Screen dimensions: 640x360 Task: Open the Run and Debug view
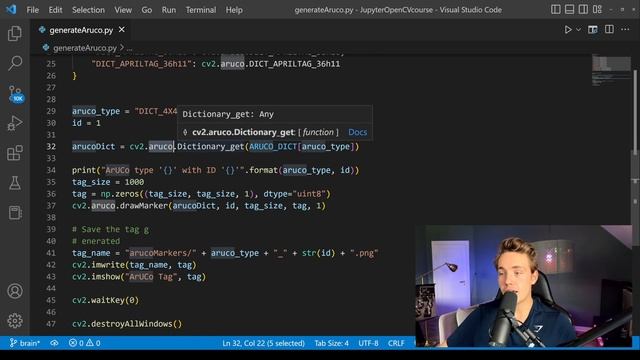(x=15, y=123)
